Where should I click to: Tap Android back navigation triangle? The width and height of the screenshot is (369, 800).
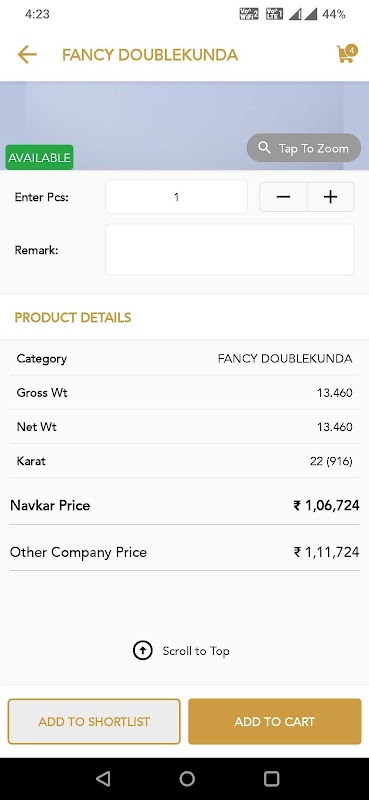[103, 778]
